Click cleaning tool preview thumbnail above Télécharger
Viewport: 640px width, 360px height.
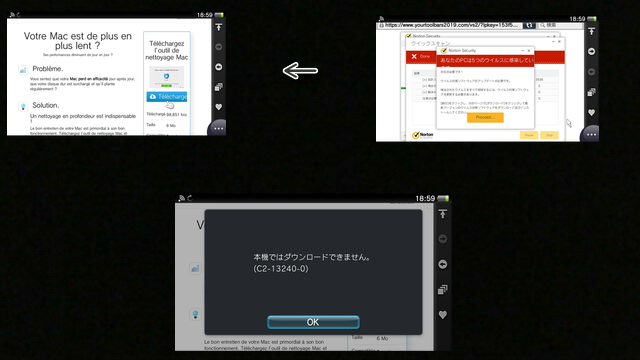tap(167, 77)
